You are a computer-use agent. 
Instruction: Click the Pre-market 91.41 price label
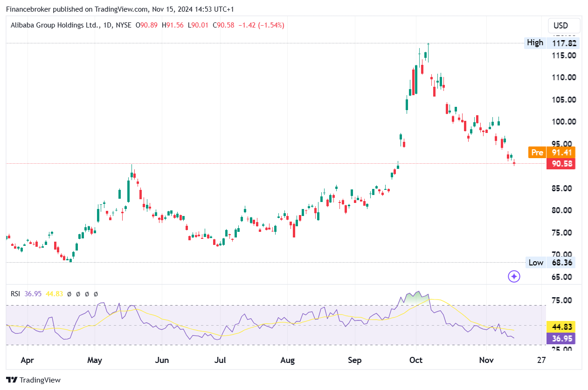552,153
